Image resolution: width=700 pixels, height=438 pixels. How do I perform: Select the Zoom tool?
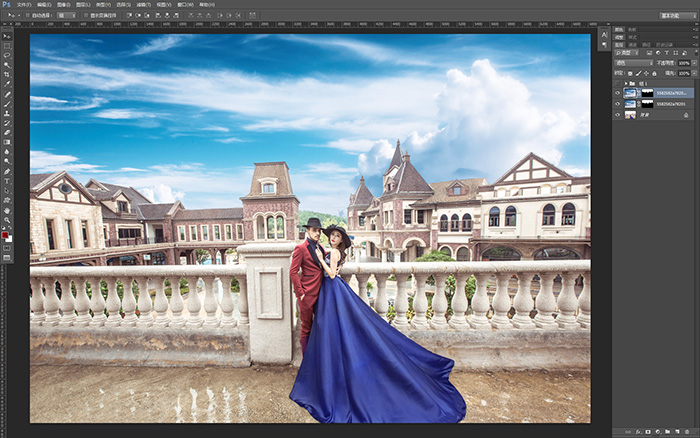(x=7, y=220)
